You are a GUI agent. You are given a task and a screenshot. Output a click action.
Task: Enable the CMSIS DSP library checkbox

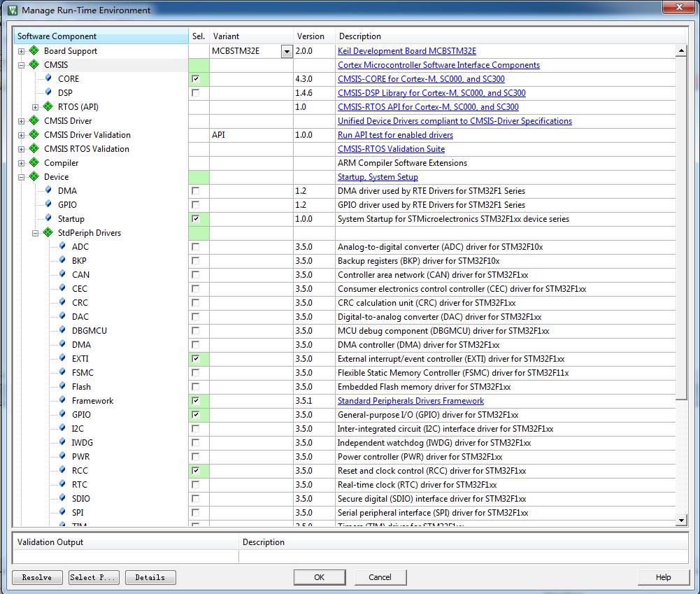(196, 93)
